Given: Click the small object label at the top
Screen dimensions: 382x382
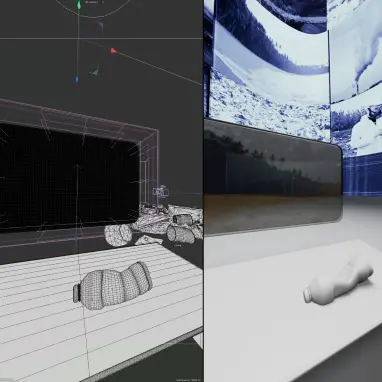Looking at the screenshot, I should pyautogui.click(x=92, y=2).
